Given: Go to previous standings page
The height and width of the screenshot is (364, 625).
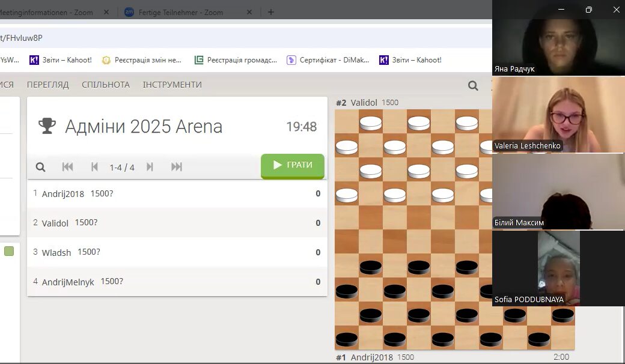Looking at the screenshot, I should pos(94,167).
